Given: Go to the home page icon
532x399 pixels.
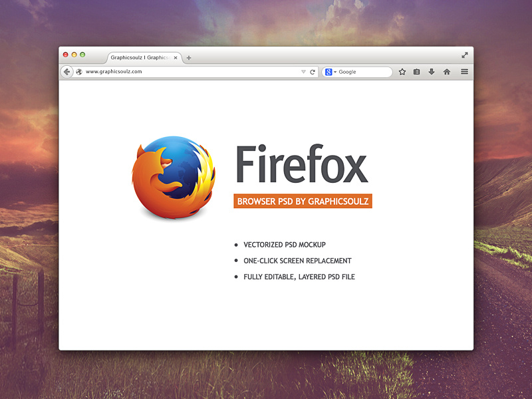Looking at the screenshot, I should (x=447, y=72).
